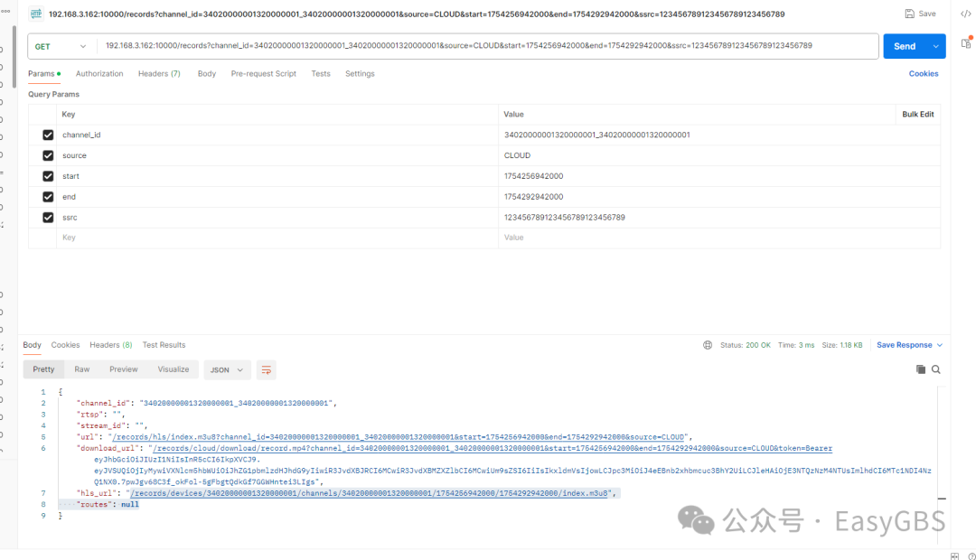Open the Test Results tab
Screen dimensions: 976x560
click(x=164, y=345)
